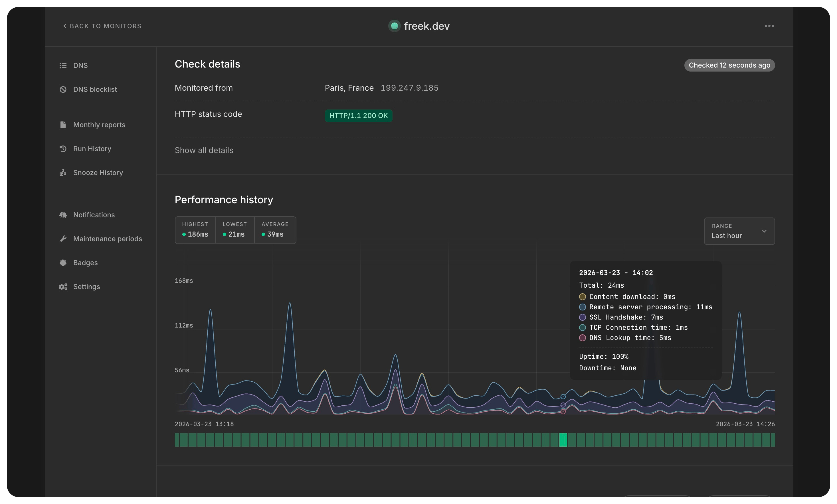837x504 pixels.
Task: Click the Show all details link
Action: click(x=204, y=150)
